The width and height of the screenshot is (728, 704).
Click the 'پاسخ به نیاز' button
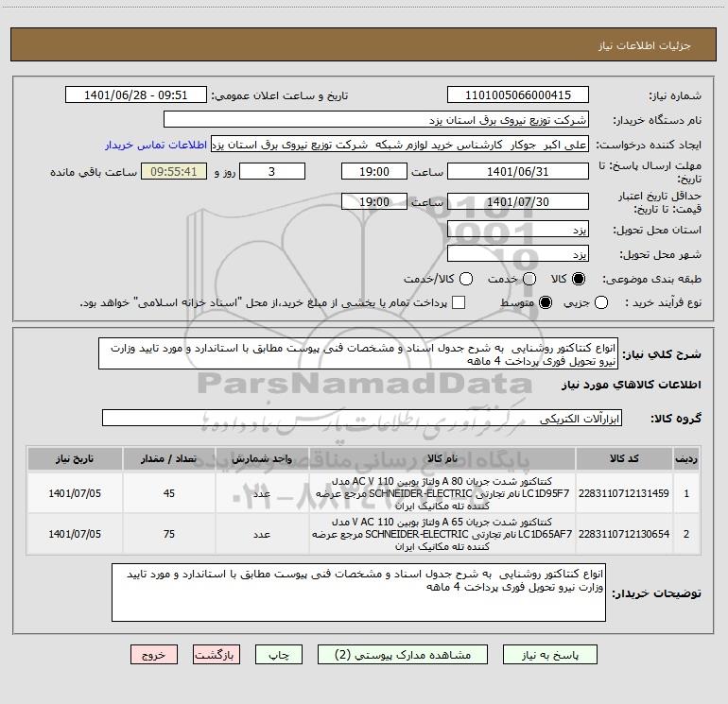(549, 654)
